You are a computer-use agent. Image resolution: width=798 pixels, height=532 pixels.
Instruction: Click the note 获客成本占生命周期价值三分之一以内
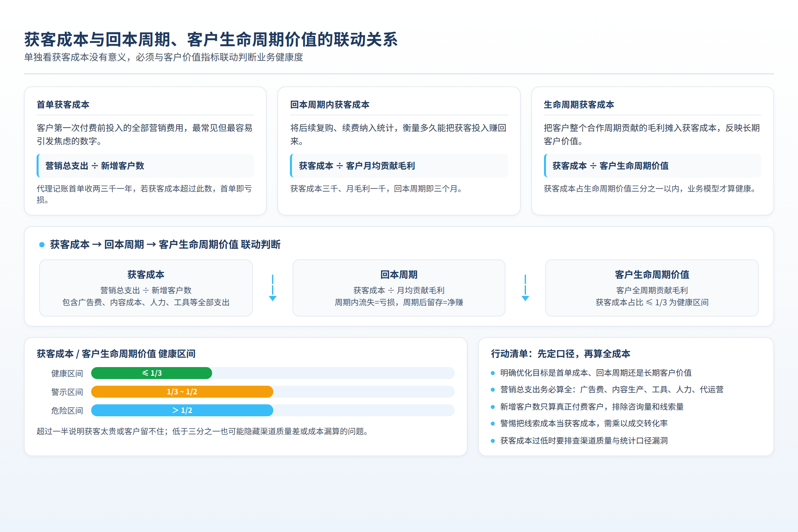pyautogui.click(x=650, y=189)
